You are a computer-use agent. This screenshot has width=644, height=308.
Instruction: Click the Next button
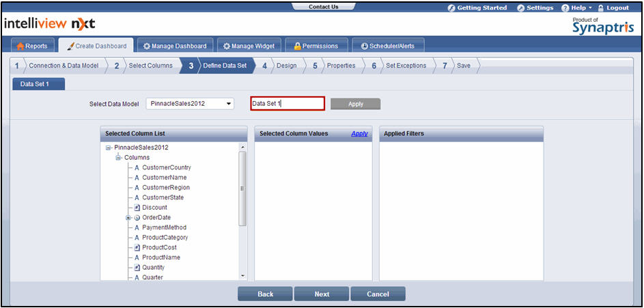(x=322, y=294)
